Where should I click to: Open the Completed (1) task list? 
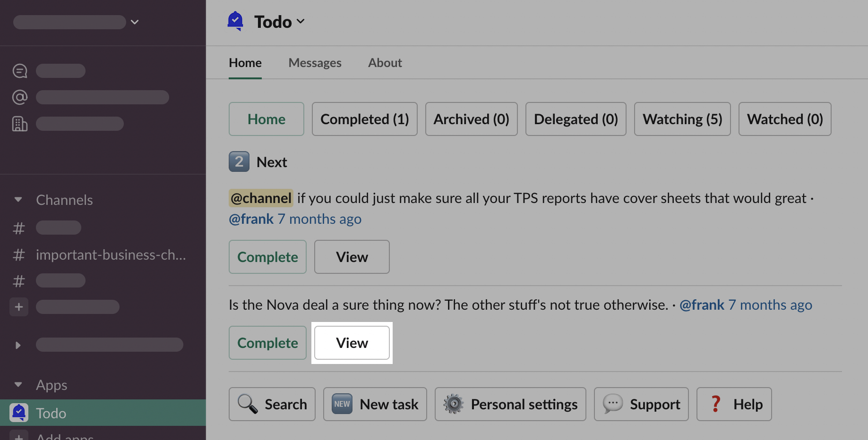(364, 119)
